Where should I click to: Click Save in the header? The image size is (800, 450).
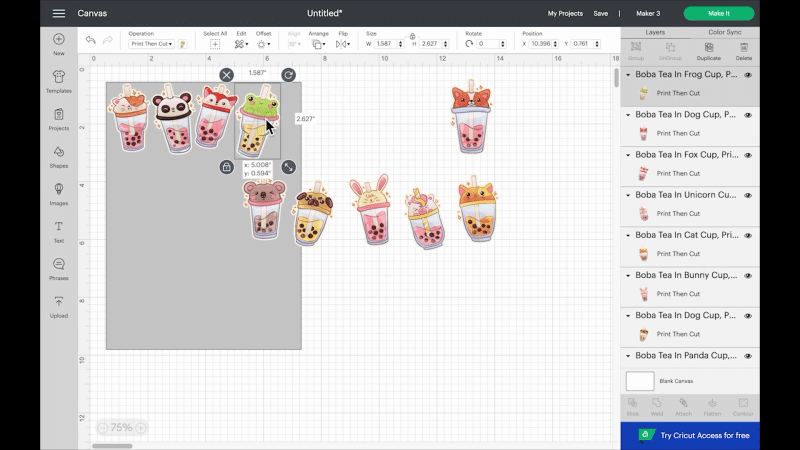click(x=601, y=13)
